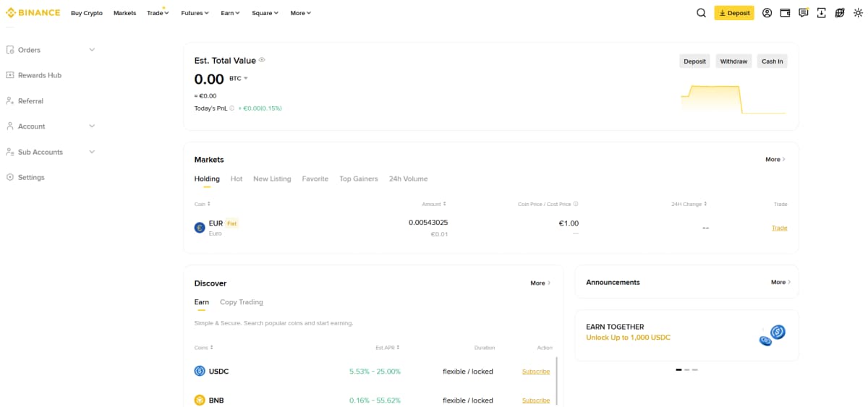Open More in Announcements panel
Screen dimensions: 868x407
click(780, 282)
